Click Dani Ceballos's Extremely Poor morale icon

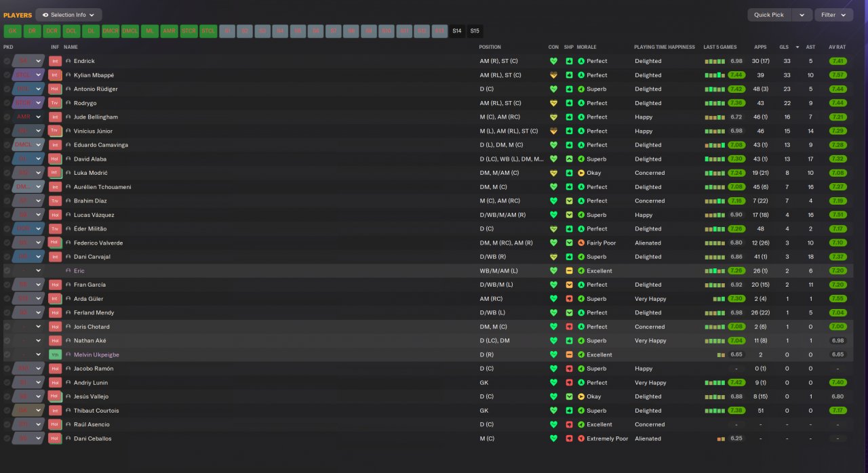pyautogui.click(x=581, y=438)
